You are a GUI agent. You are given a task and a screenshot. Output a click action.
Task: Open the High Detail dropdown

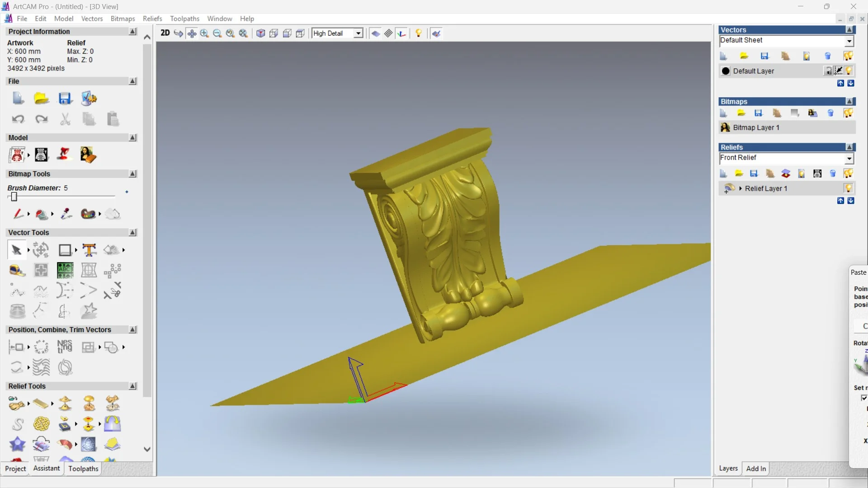tap(358, 33)
